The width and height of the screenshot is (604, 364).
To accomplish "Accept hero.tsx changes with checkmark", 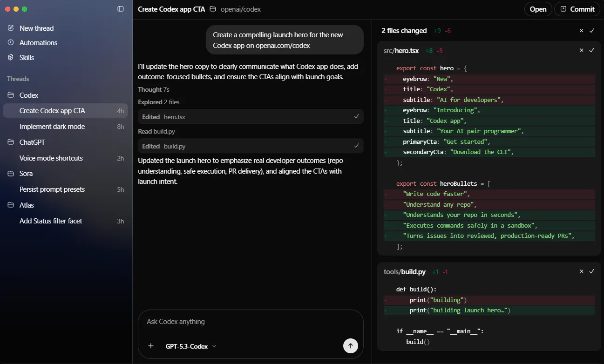I will [x=591, y=50].
